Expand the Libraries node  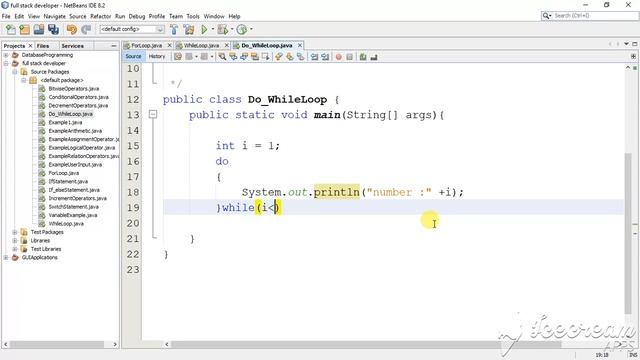(x=15, y=240)
